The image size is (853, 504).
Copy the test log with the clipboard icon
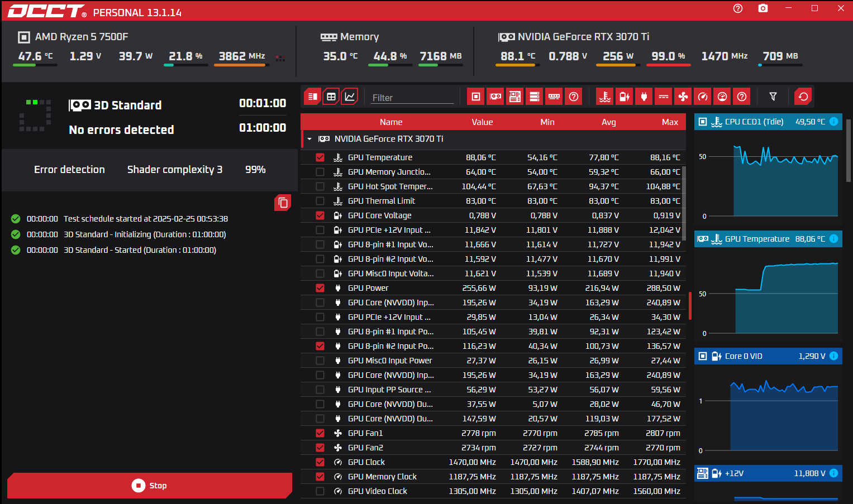[x=283, y=203]
